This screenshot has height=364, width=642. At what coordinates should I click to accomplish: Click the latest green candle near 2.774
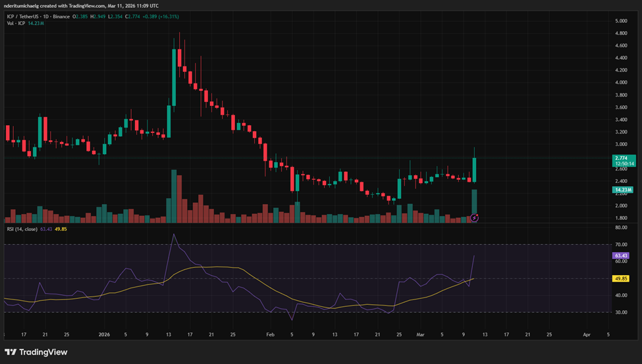pos(474,169)
